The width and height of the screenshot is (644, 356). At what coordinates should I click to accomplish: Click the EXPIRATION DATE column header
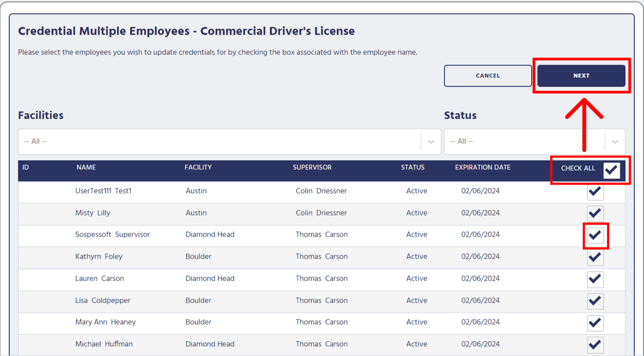(x=483, y=167)
